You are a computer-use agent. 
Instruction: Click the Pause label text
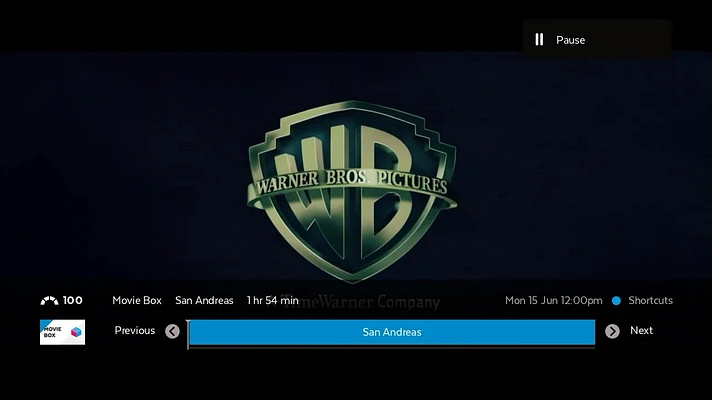pos(570,40)
